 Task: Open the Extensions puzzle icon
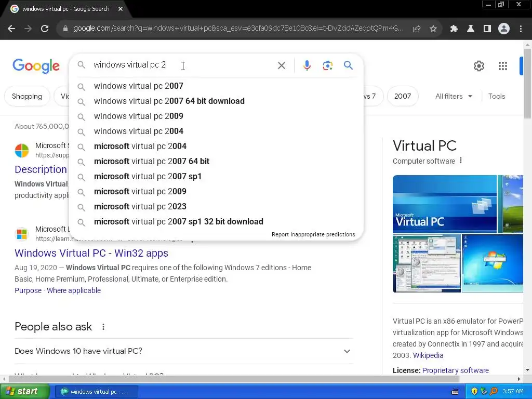point(454,29)
